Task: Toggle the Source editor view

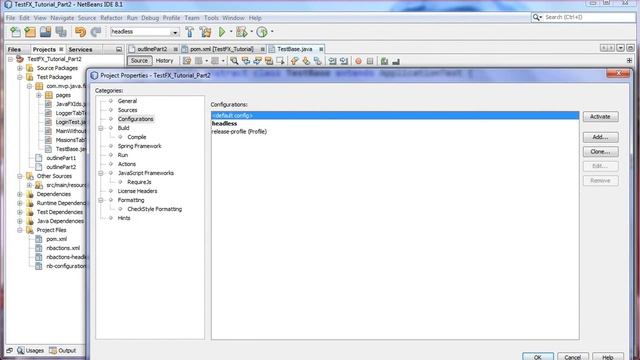Action: pyautogui.click(x=139, y=61)
